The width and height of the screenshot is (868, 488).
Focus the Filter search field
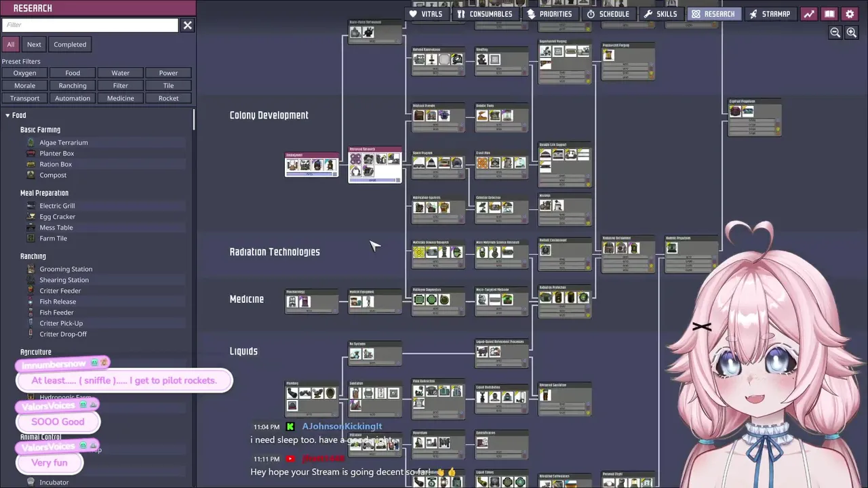pos(90,25)
